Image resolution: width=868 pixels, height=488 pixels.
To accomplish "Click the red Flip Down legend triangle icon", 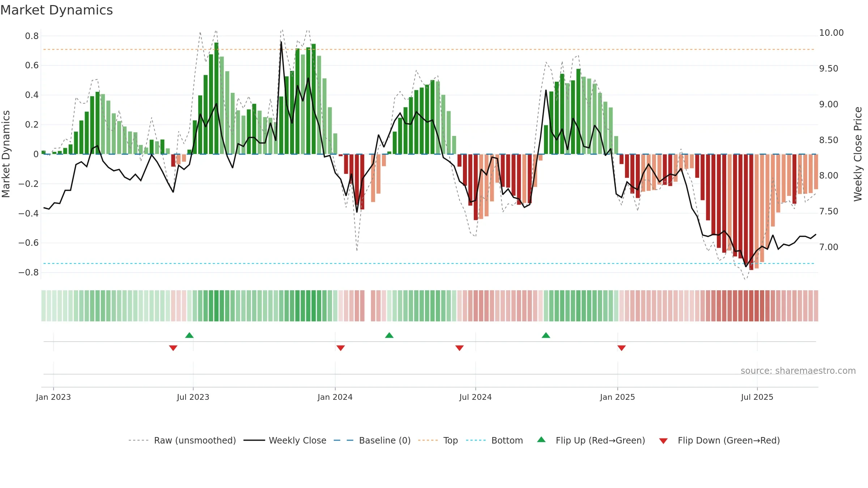I will pyautogui.click(x=663, y=441).
